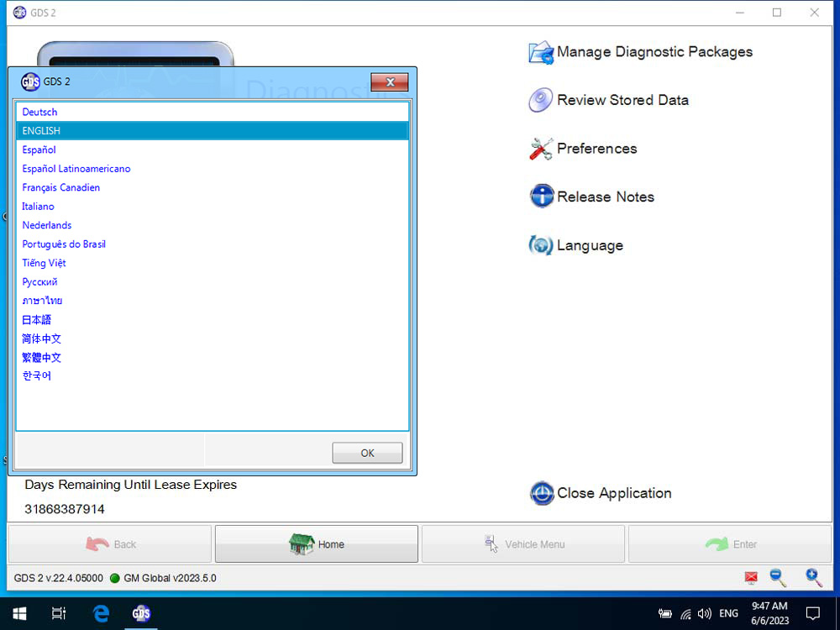Image resolution: width=840 pixels, height=630 pixels.
Task: Select Deutsch in the language list
Action: point(213,112)
